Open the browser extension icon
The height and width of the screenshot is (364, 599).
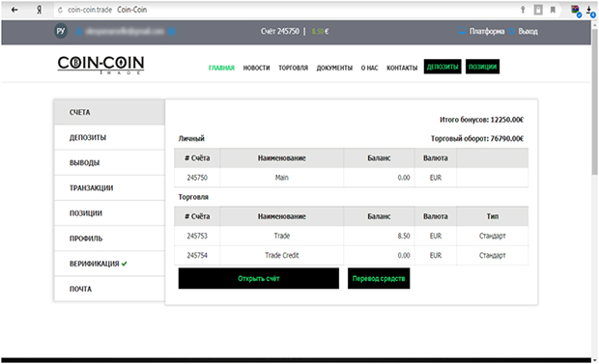coord(576,11)
